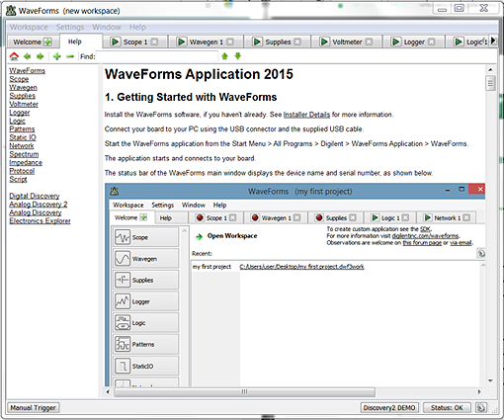Run Voltmeter with play icon
This screenshot has width=504, height=420.
324,42
